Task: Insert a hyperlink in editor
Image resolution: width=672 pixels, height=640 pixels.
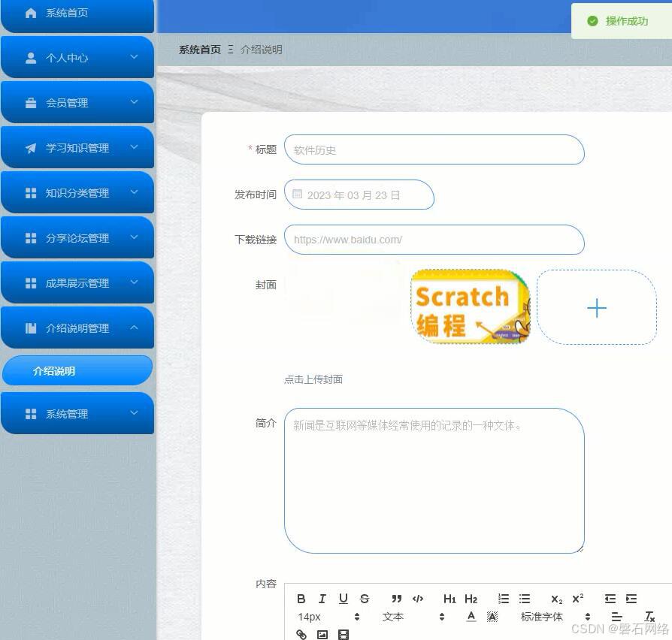Action: point(301,634)
